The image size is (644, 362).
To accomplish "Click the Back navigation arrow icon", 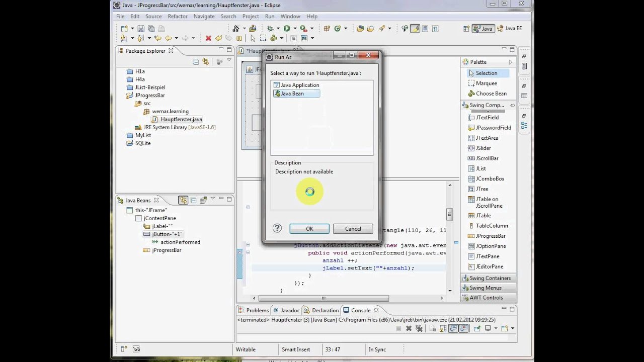I will click(168, 38).
